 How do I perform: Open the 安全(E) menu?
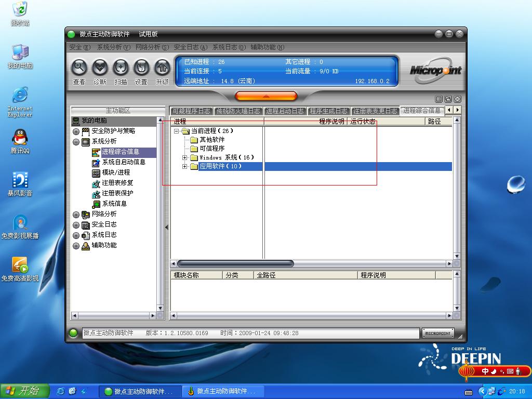tap(79, 47)
